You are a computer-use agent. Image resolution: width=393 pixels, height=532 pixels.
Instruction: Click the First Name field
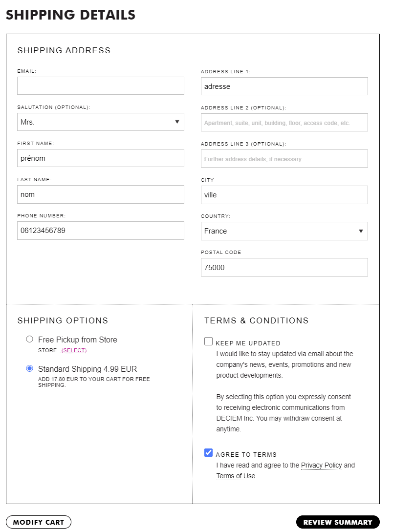(x=100, y=158)
